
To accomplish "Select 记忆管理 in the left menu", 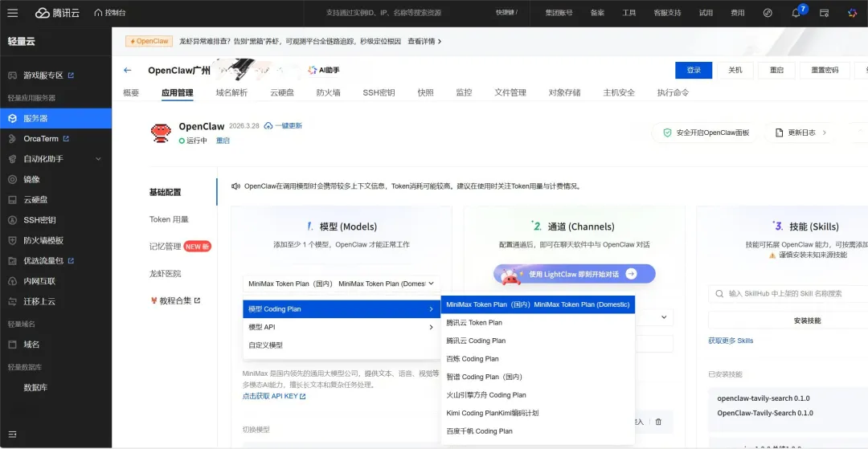I will 165,247.
